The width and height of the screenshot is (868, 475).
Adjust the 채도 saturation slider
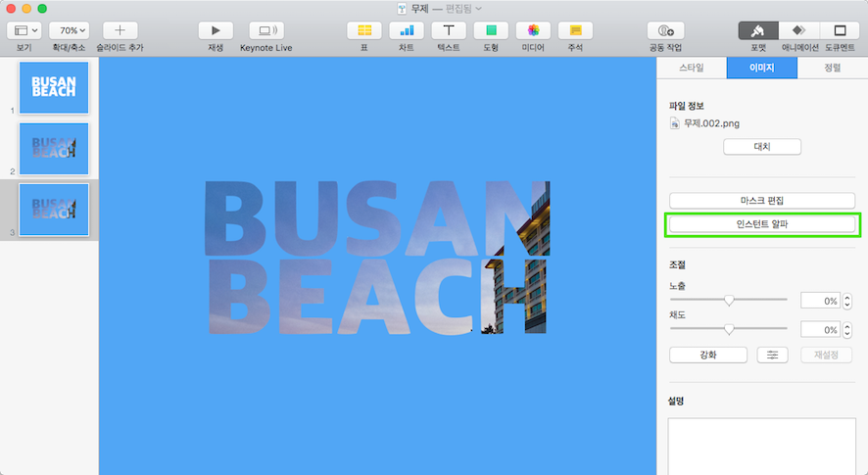pyautogui.click(x=729, y=329)
